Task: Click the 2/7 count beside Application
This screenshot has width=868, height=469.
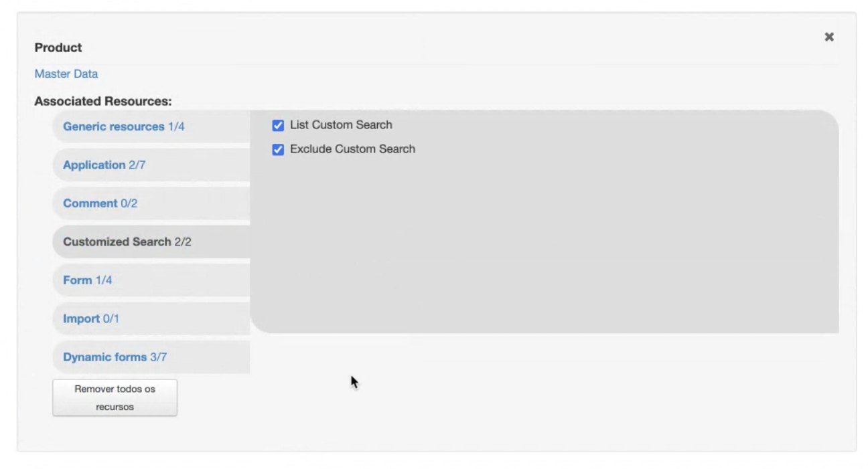Action: click(x=137, y=165)
